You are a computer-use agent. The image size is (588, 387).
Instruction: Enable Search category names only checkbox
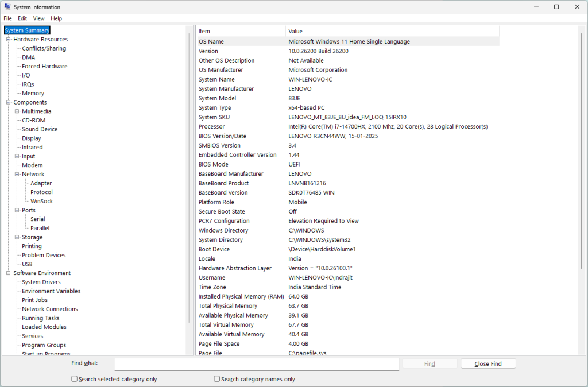tap(216, 379)
